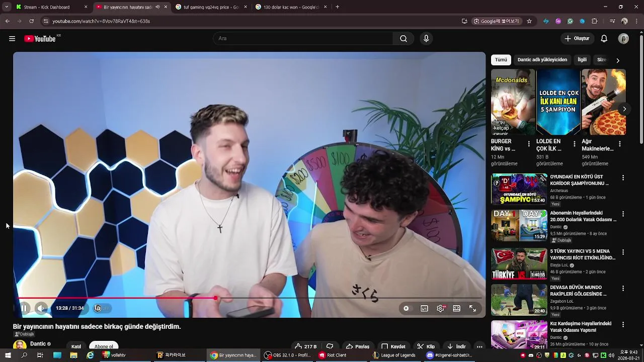The height and width of the screenshot is (362, 644).
Task: Open OBS 32.1.0 from the taskbar
Action: click(x=287, y=355)
